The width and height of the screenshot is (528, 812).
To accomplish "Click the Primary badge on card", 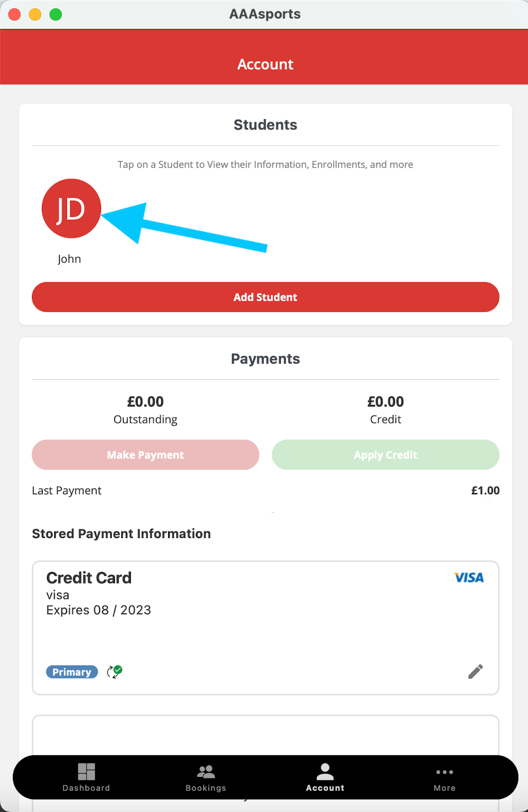I will coord(72,672).
